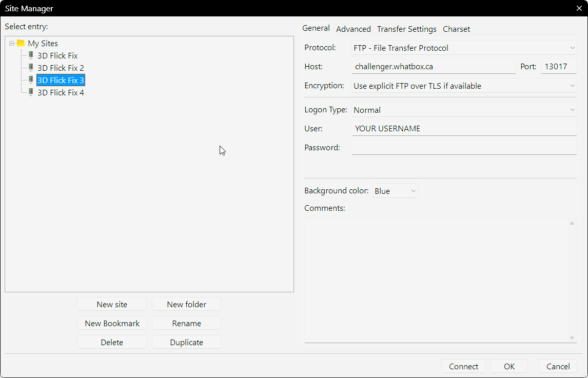
Task: Go to the Charset tab
Action: 456,29
